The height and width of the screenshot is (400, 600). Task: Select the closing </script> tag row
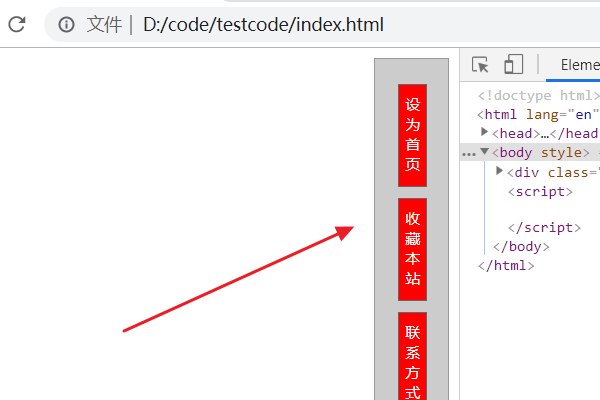[x=544, y=228]
